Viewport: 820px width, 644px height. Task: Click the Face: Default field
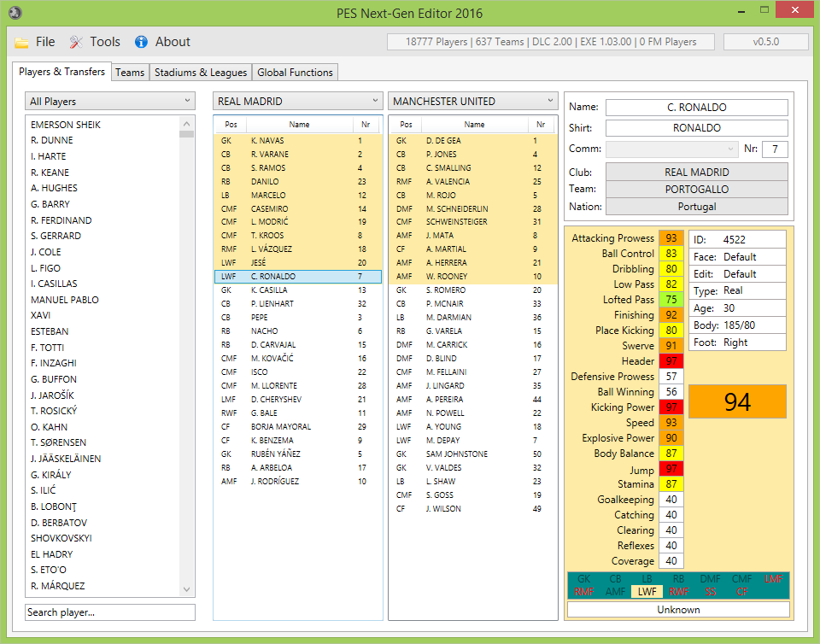click(x=737, y=256)
